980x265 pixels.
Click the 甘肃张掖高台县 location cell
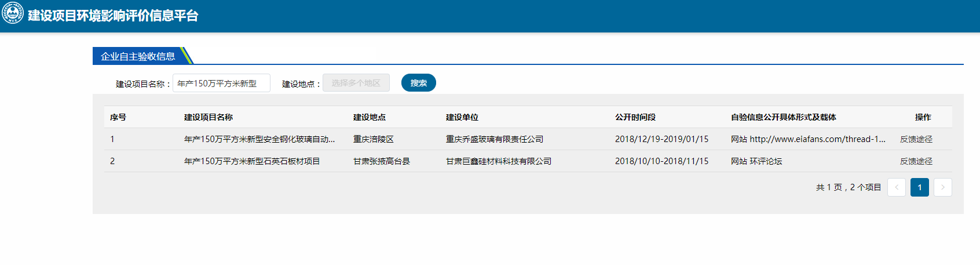[x=382, y=161]
